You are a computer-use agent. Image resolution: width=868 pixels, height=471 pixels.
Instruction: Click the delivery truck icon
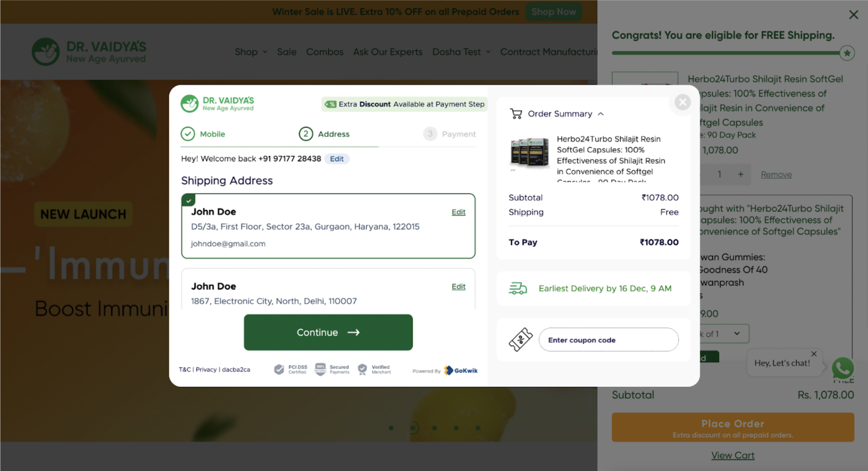(x=518, y=288)
